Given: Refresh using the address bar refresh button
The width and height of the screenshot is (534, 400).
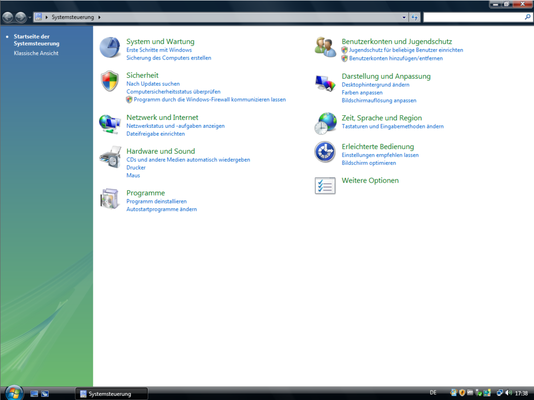Looking at the screenshot, I should point(414,17).
